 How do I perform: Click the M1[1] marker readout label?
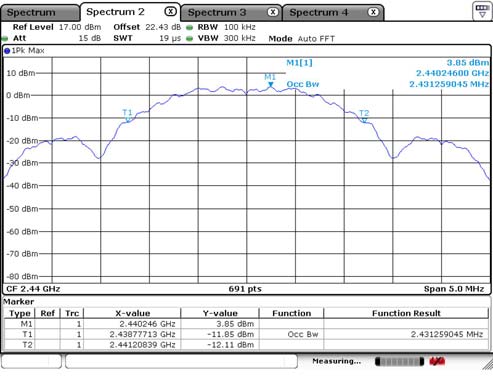pos(299,63)
